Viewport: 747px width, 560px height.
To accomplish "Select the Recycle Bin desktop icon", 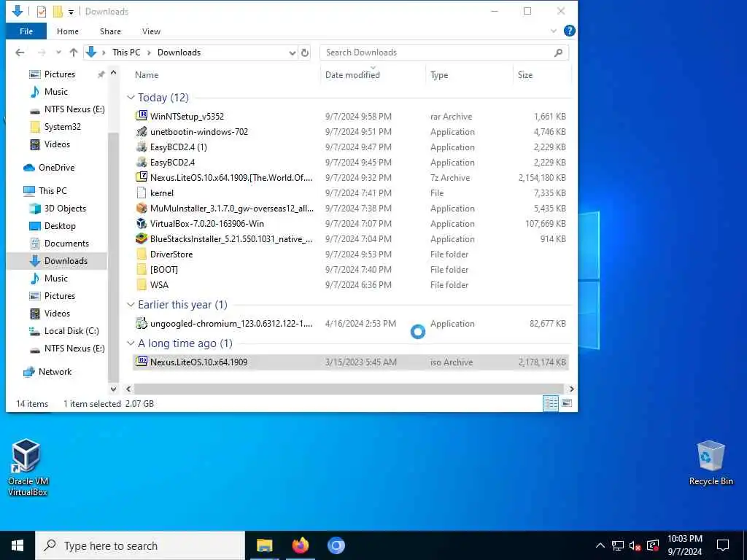I will click(711, 463).
